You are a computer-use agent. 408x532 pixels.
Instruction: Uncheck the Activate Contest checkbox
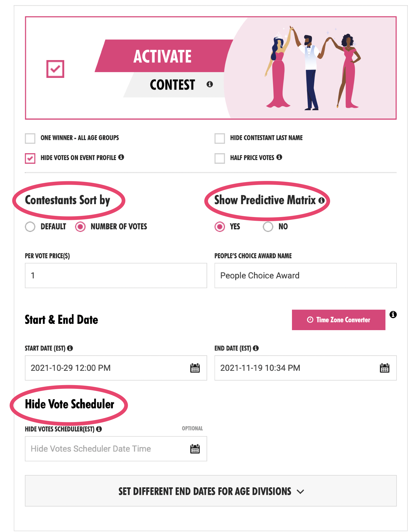point(55,69)
